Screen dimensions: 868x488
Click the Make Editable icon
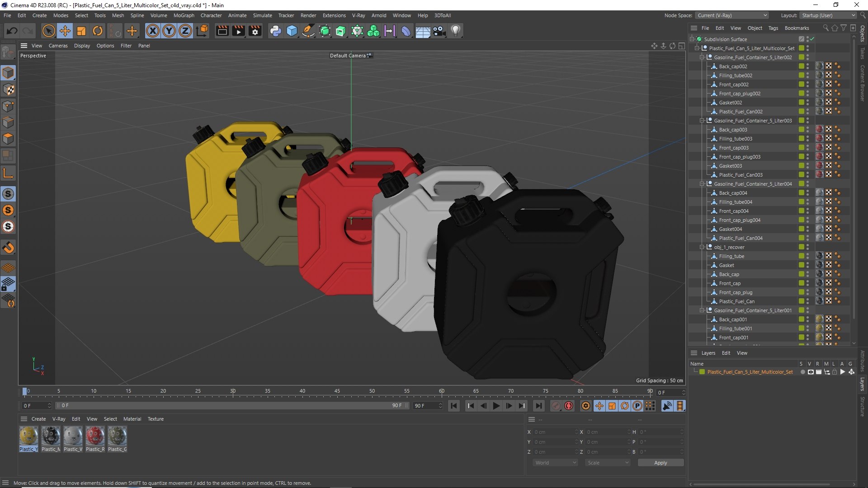[x=8, y=52]
